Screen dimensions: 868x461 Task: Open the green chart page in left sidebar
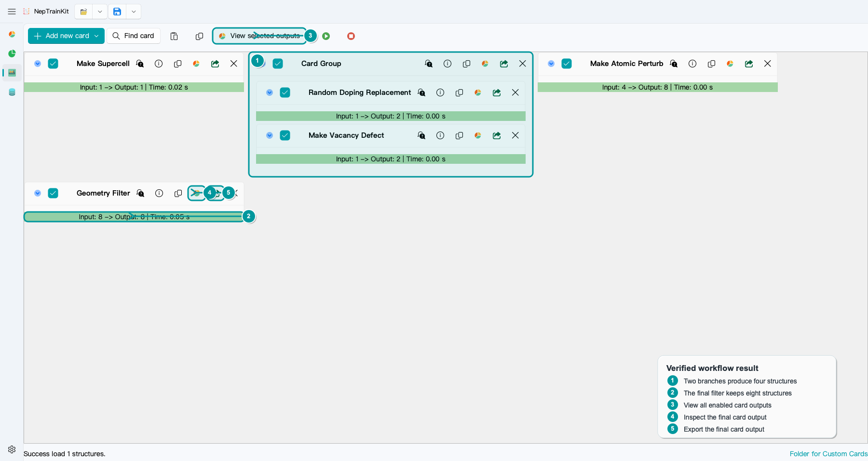pyautogui.click(x=12, y=53)
